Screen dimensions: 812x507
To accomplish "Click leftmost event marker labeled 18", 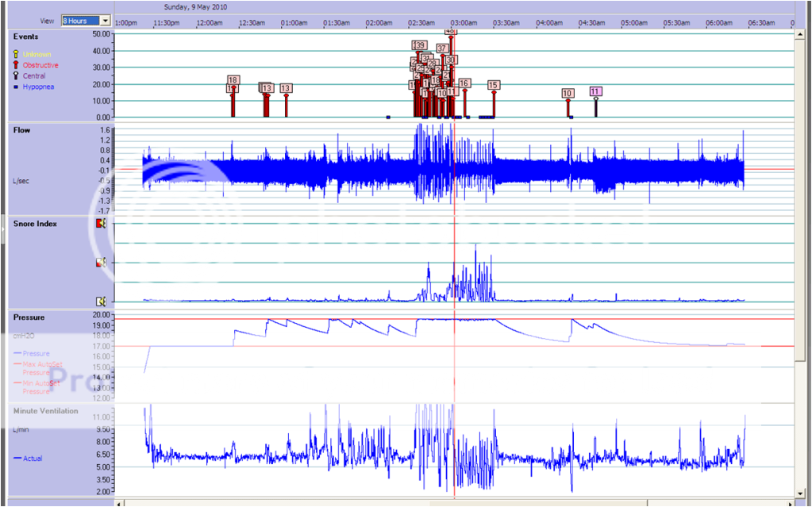I will pos(233,80).
